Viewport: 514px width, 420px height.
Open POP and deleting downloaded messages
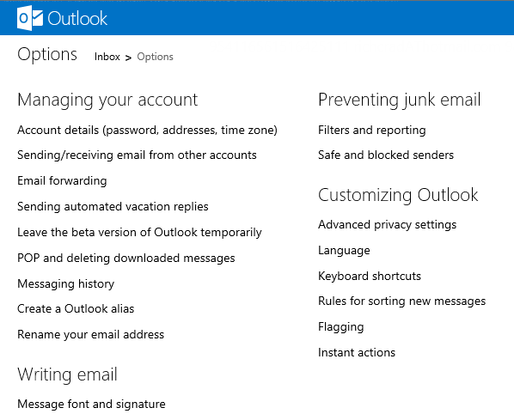pyautogui.click(x=126, y=259)
